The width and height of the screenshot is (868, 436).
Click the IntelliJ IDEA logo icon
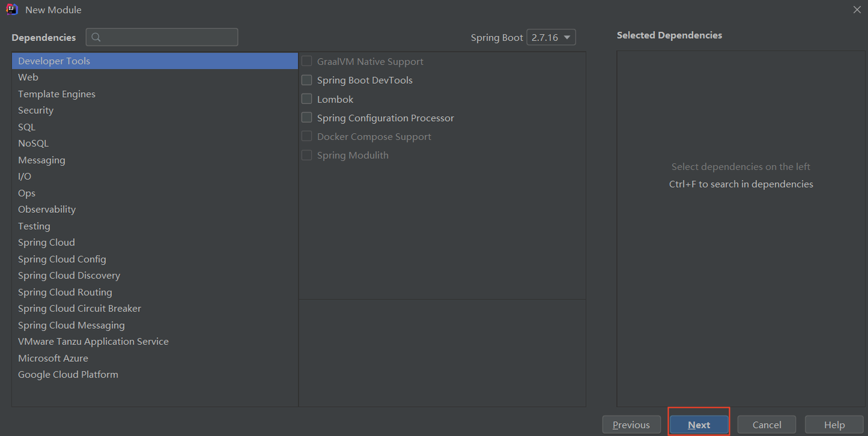pos(12,10)
